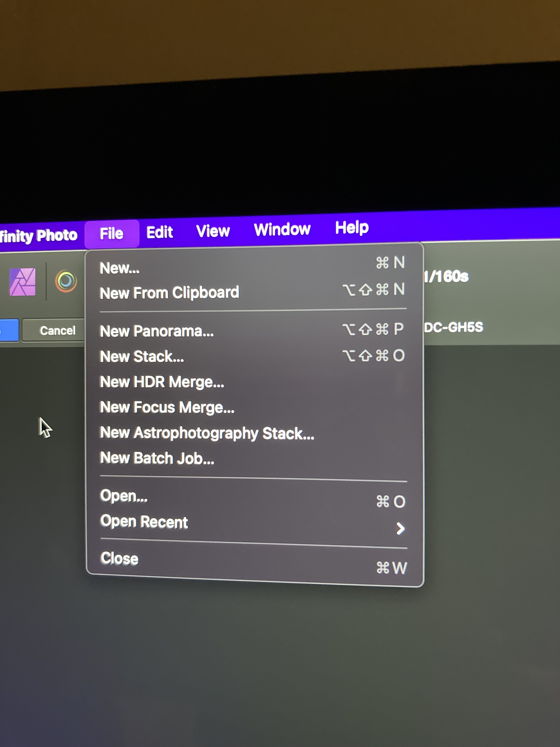Open the Window menu
The image size is (560, 747).
point(282,229)
